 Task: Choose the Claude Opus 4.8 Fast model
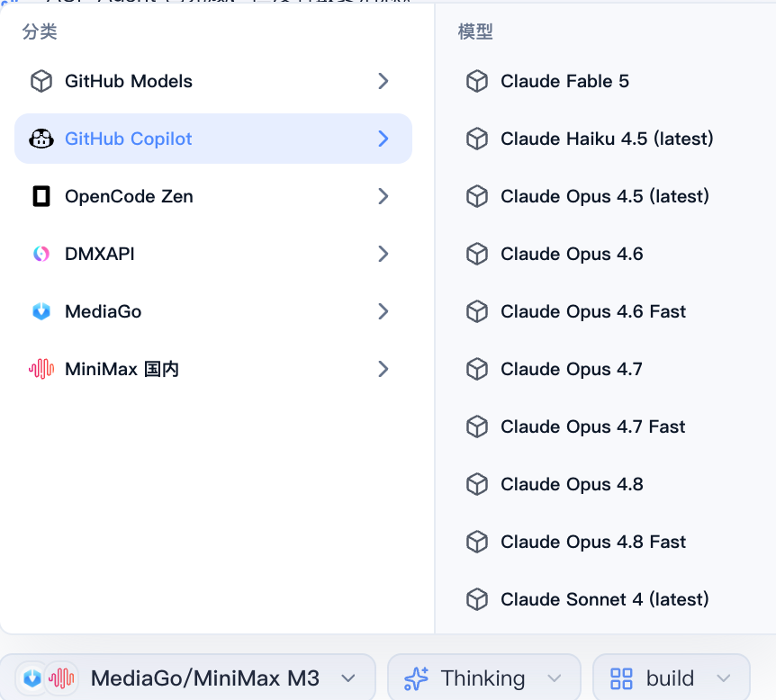point(611,542)
